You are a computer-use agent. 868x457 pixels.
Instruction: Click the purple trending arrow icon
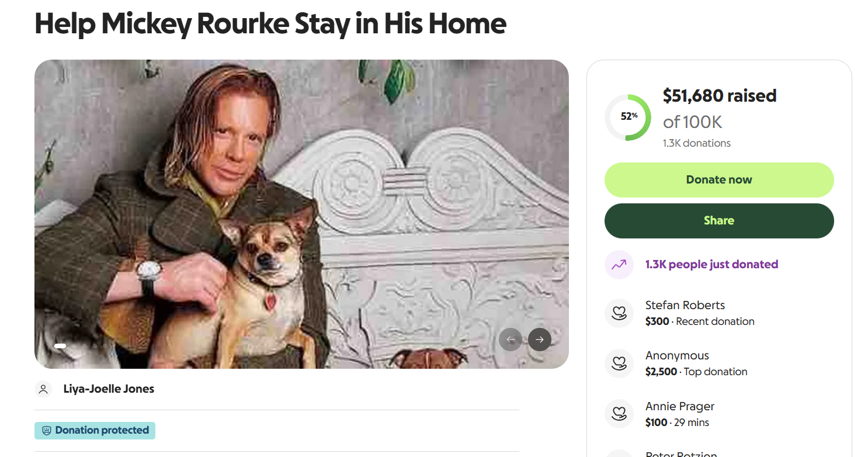(619, 265)
